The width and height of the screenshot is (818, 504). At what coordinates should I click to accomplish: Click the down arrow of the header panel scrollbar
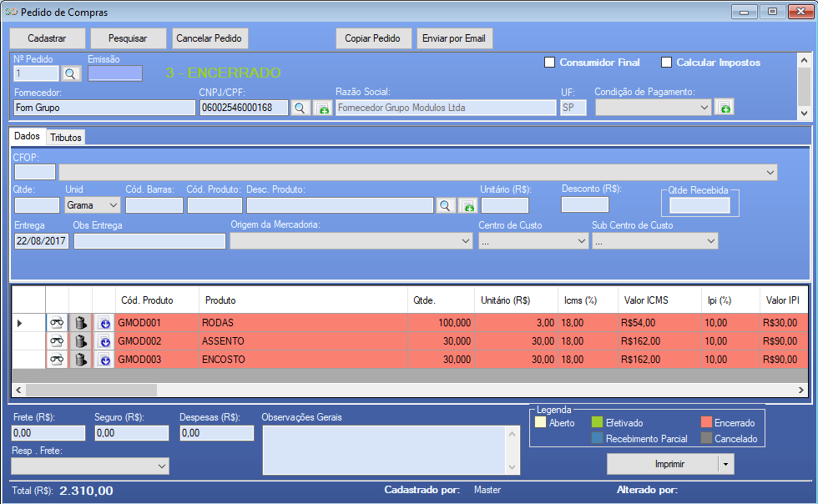pos(804,113)
